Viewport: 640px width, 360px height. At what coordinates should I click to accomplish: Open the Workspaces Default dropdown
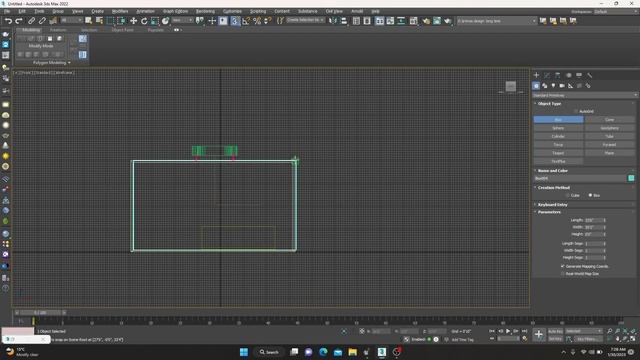click(x=615, y=11)
